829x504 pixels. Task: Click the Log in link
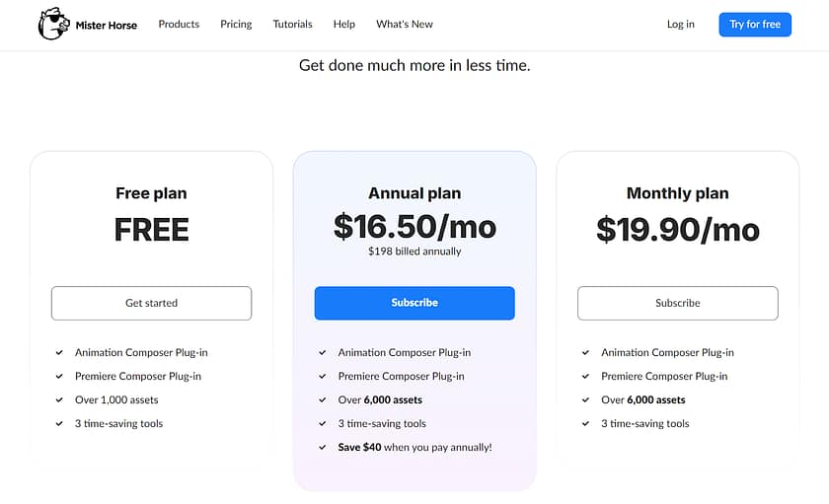point(681,25)
